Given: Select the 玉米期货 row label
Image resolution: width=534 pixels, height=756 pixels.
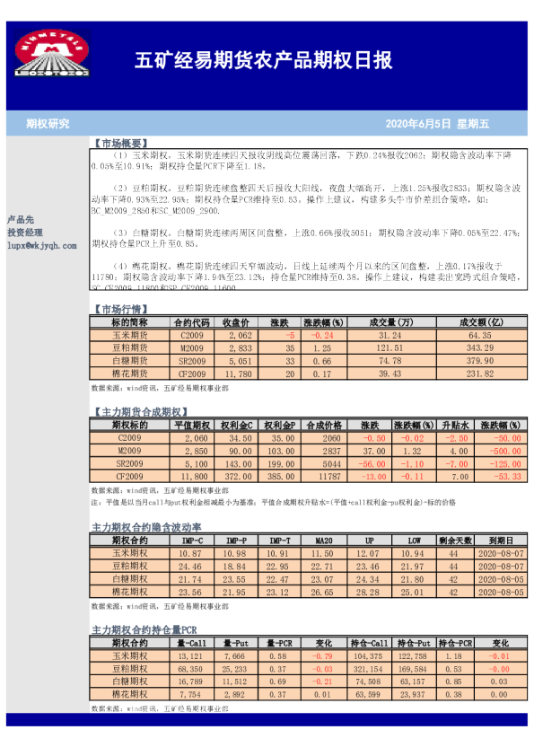Looking at the screenshot, I should (129, 335).
